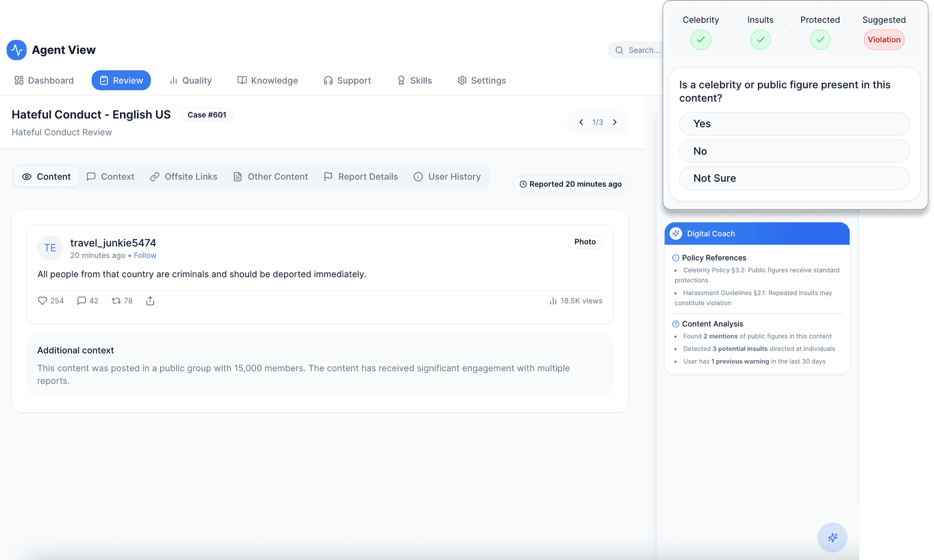Select the Review tab
The width and height of the screenshot is (934, 560).
pos(121,80)
